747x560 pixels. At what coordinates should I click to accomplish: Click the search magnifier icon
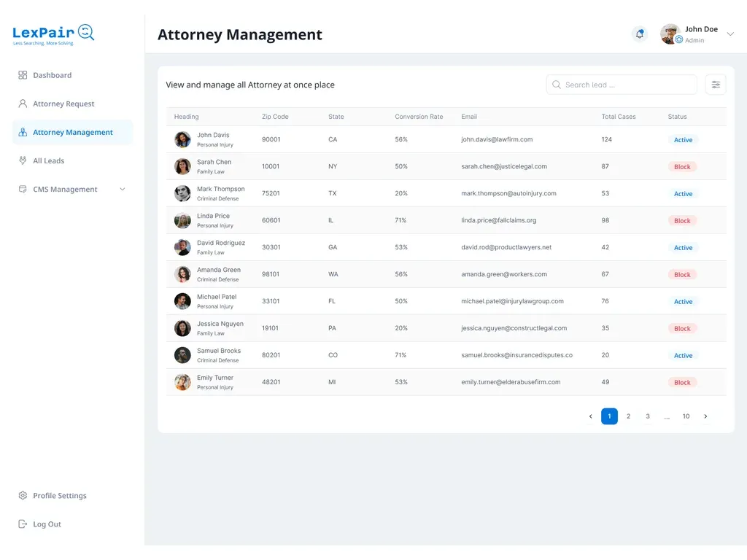pyautogui.click(x=556, y=85)
